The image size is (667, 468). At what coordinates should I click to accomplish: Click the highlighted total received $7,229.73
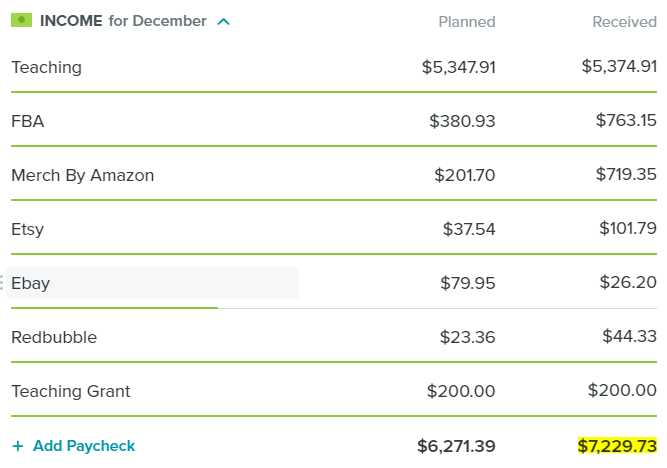pyautogui.click(x=617, y=446)
